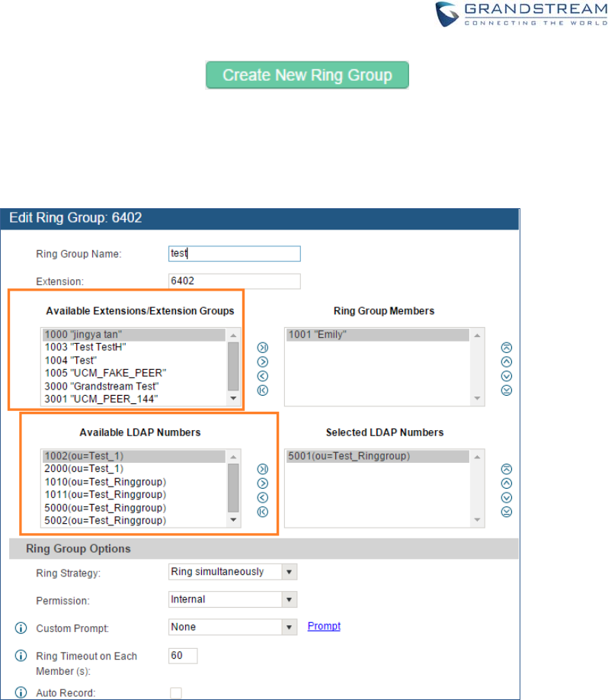Move selected ring group member down one

[x=507, y=376]
